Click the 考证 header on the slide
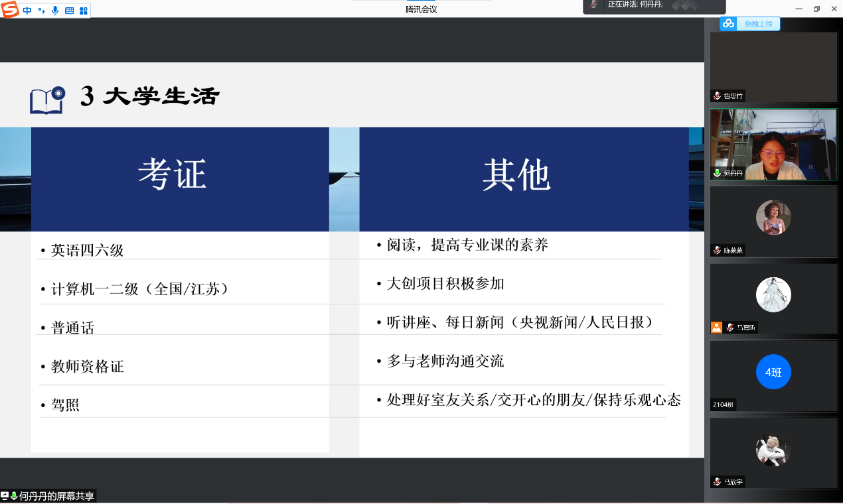 pyautogui.click(x=173, y=176)
